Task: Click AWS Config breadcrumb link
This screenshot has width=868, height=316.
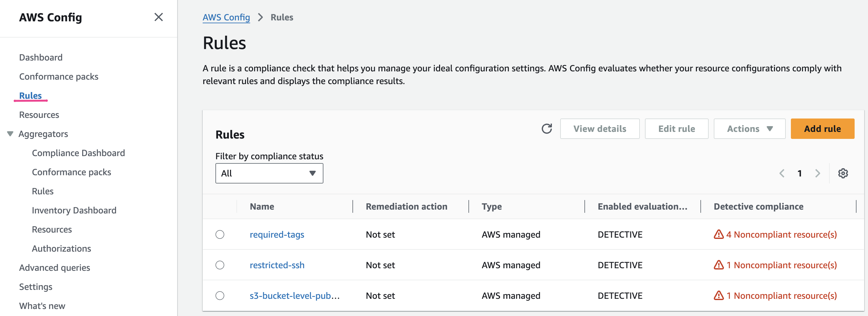Action: (226, 18)
